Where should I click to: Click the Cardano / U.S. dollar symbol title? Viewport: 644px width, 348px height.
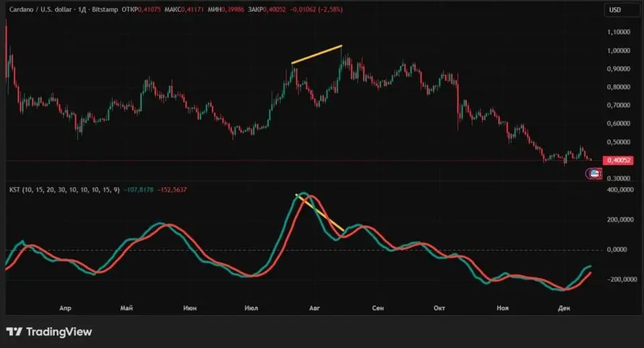pos(45,9)
